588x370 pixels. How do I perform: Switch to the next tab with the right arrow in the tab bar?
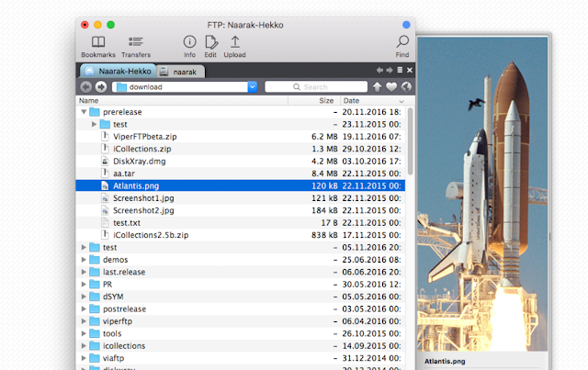click(390, 70)
